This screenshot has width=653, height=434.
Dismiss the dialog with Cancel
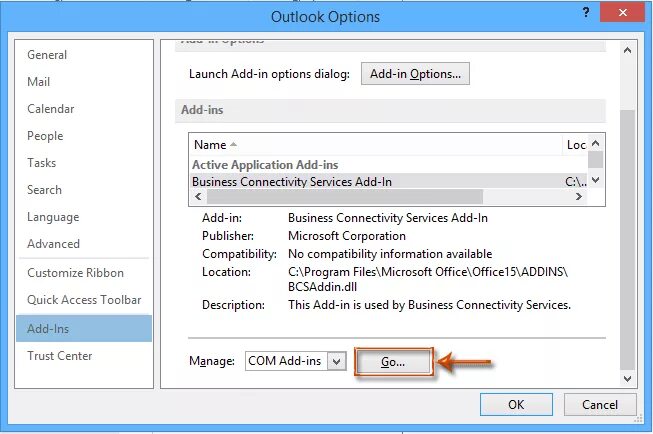600,404
